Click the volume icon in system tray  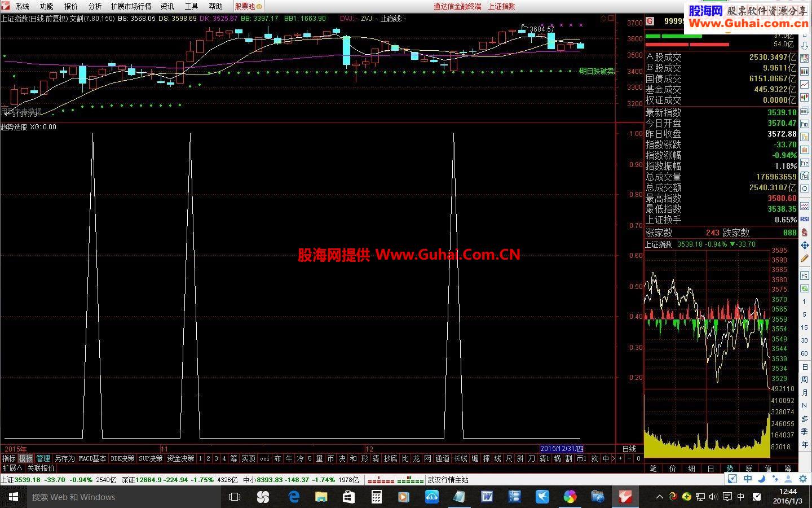(x=713, y=497)
